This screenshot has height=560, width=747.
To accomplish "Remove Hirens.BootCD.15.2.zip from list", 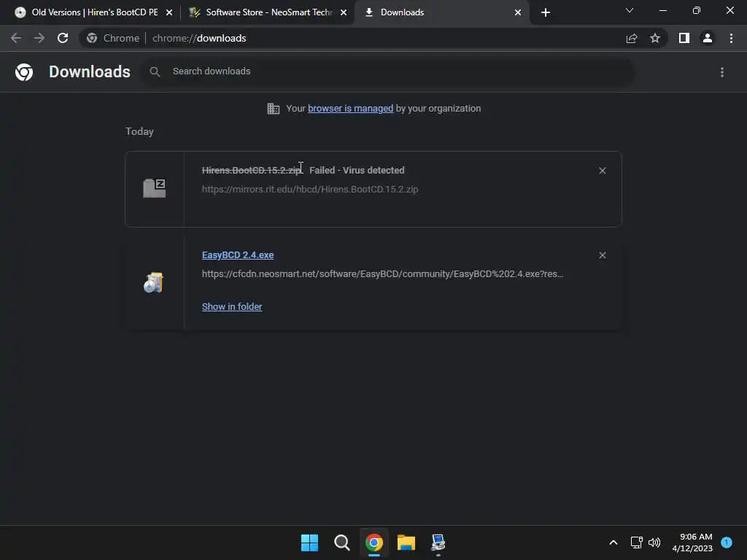I will click(602, 171).
